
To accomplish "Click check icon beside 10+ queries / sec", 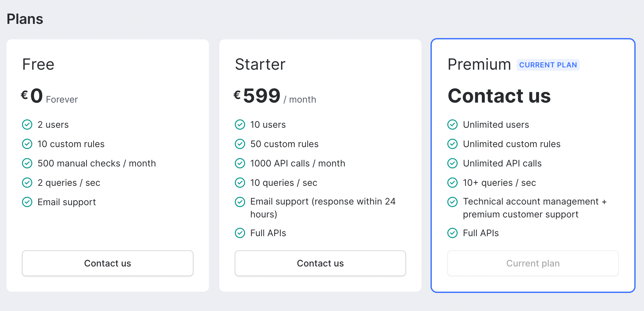I will (x=452, y=183).
